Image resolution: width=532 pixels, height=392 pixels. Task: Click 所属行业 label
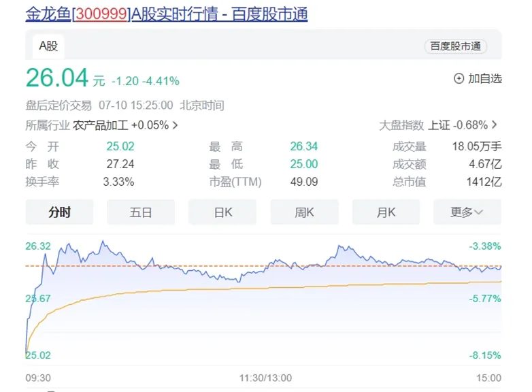[x=48, y=125]
